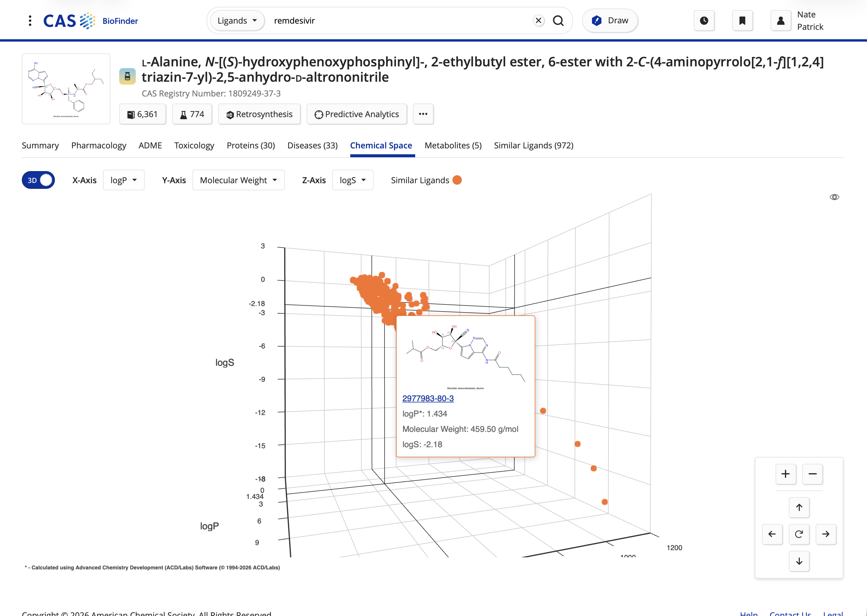
Task: Click the drug bottle icon beside the name
Action: tap(127, 77)
